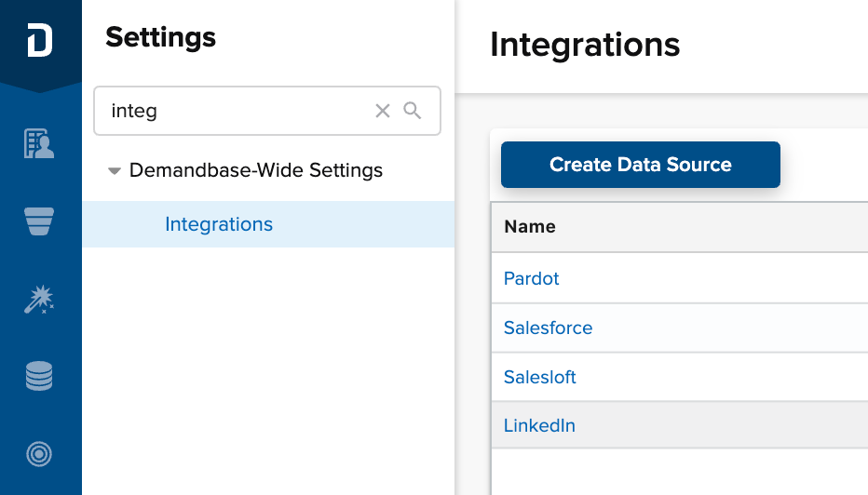Open the Salesloft integration link
868x495 pixels.
pyautogui.click(x=540, y=377)
